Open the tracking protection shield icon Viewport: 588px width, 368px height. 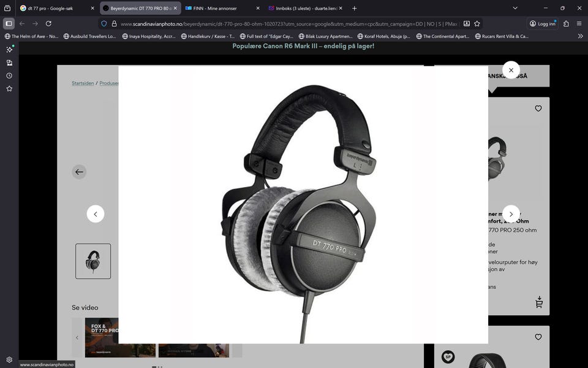(104, 24)
